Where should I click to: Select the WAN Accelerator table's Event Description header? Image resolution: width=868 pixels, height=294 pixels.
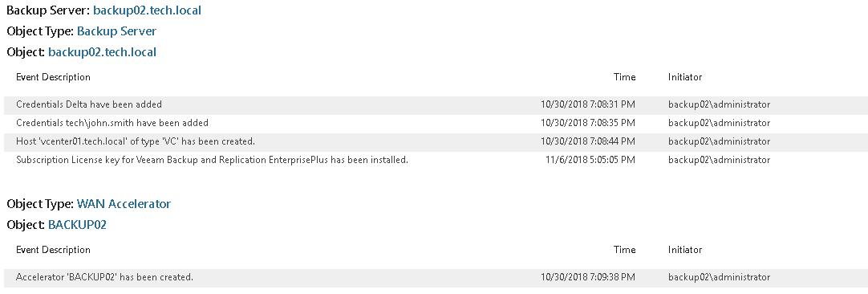point(53,250)
